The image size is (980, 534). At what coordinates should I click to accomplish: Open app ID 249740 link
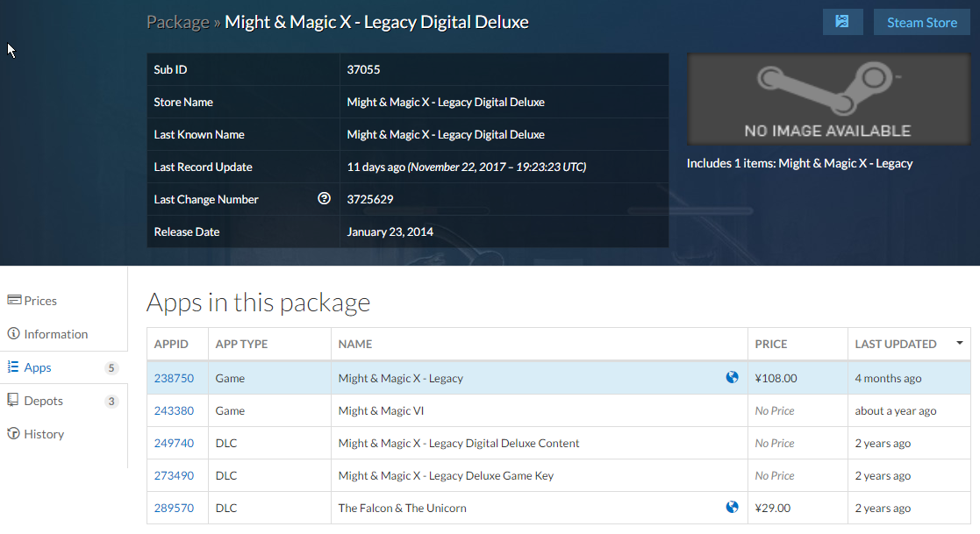click(x=174, y=444)
